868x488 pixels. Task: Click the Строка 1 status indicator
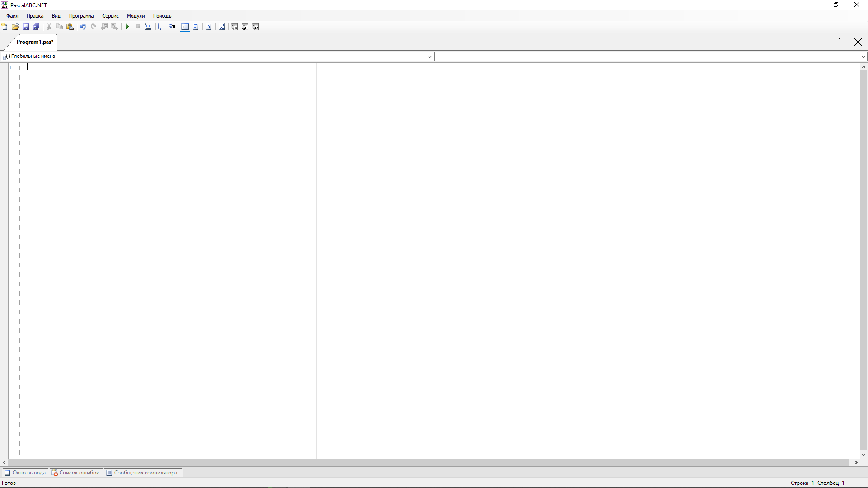click(802, 483)
